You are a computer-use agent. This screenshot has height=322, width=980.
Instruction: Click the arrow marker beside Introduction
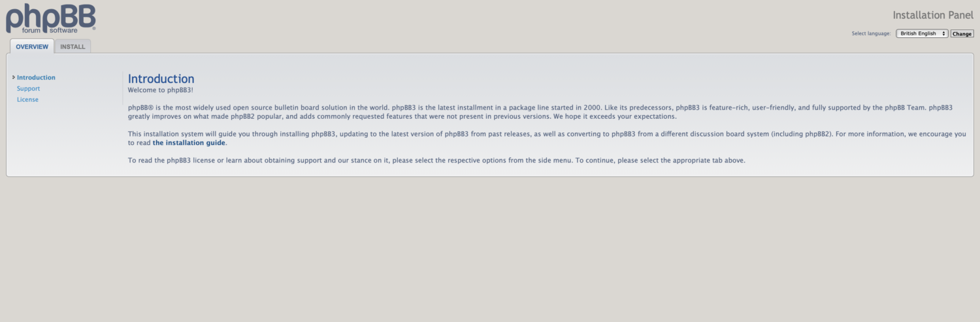tap(13, 78)
